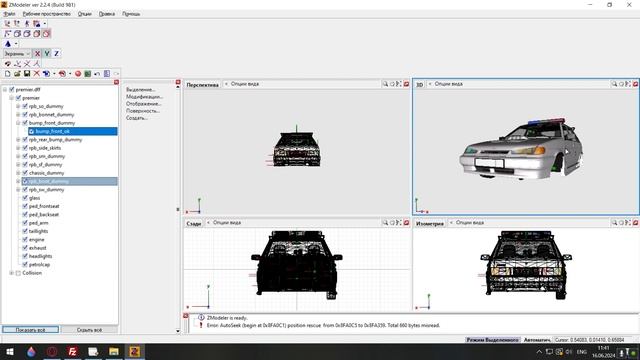Check the Collision node checkbox
The height and width of the screenshot is (360, 640).
click(18, 273)
